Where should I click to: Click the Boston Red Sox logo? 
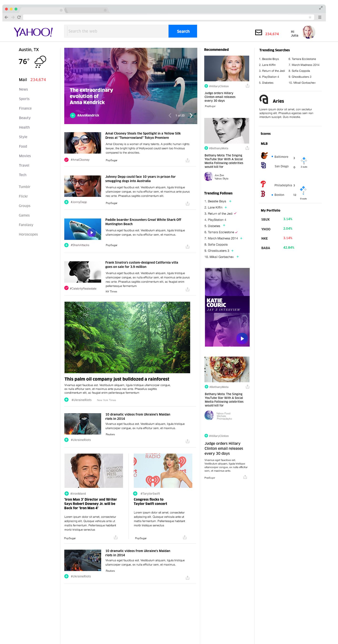tap(263, 194)
